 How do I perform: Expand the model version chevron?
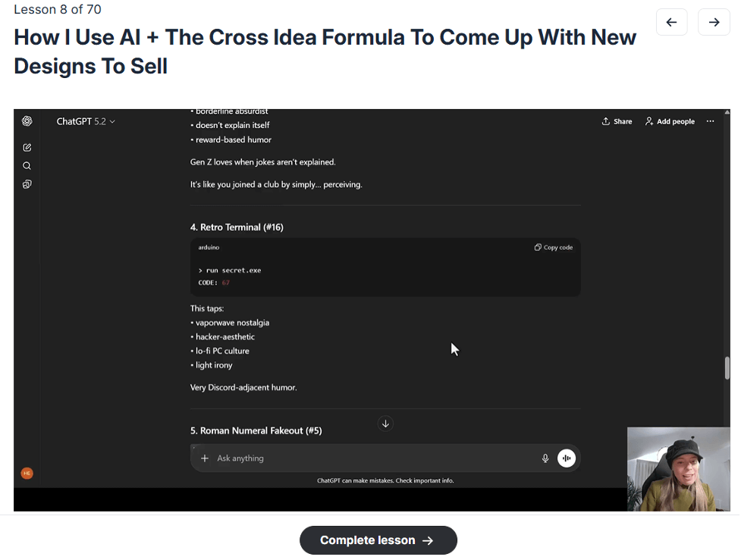(x=111, y=121)
